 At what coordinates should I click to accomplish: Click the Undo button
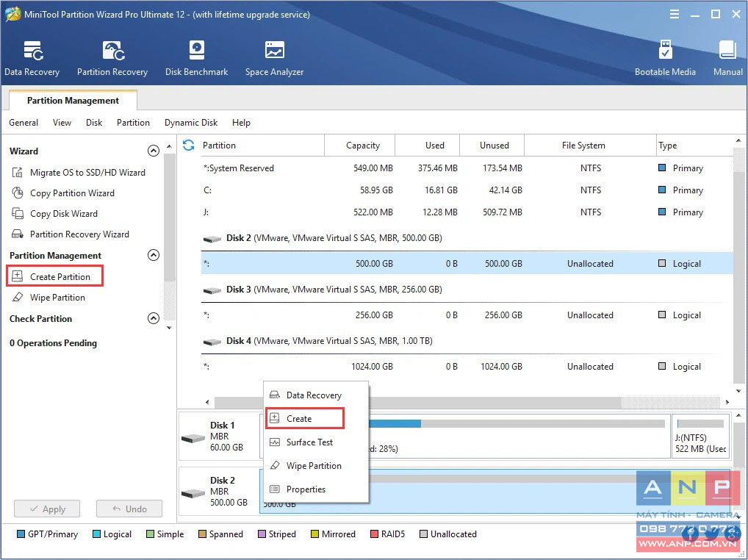tap(129, 509)
